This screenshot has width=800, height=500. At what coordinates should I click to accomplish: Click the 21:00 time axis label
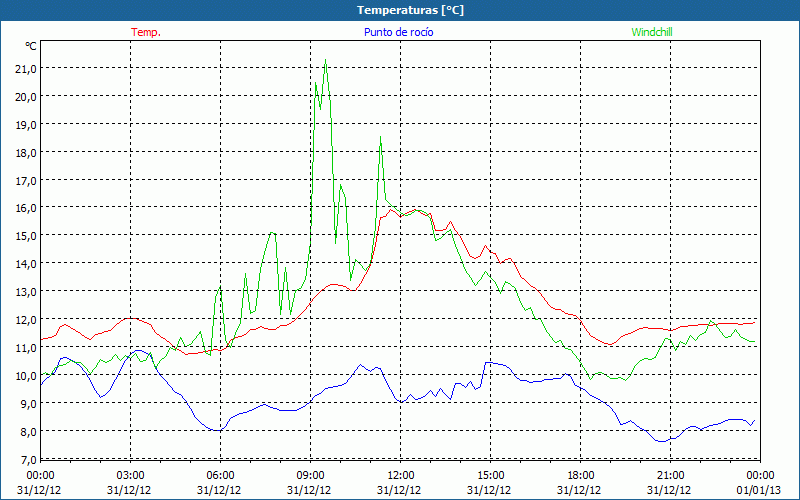(x=670, y=476)
